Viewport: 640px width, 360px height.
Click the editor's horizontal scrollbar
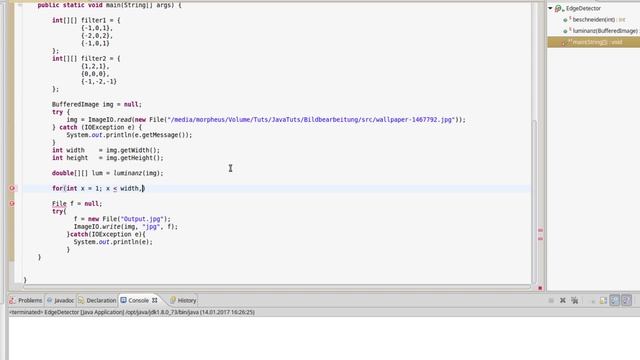pos(277,287)
